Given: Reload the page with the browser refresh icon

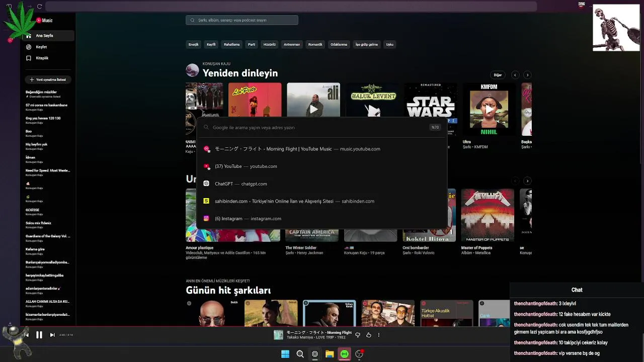Looking at the screenshot, I should pos(39,7).
